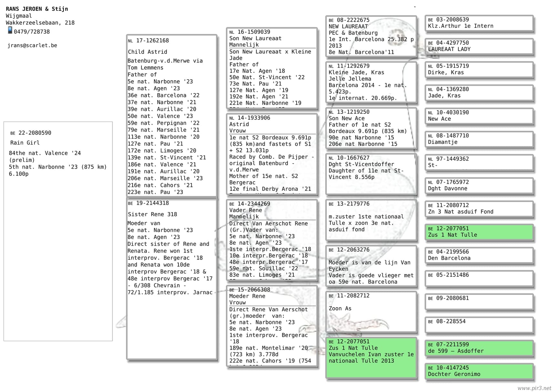Open the jrans@scarlet.be email address
The image size is (555, 392).
(x=32, y=45)
